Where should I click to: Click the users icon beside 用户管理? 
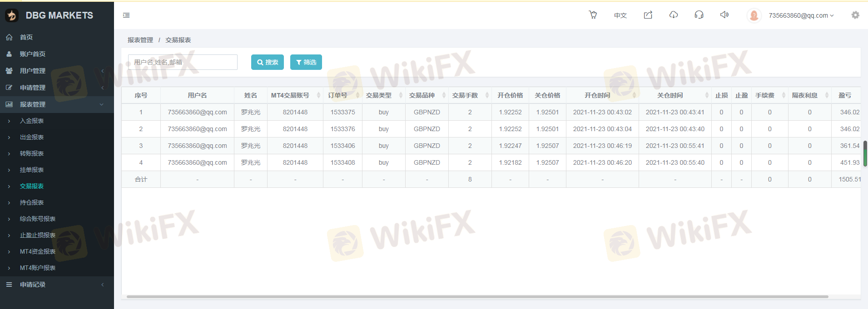(x=9, y=71)
